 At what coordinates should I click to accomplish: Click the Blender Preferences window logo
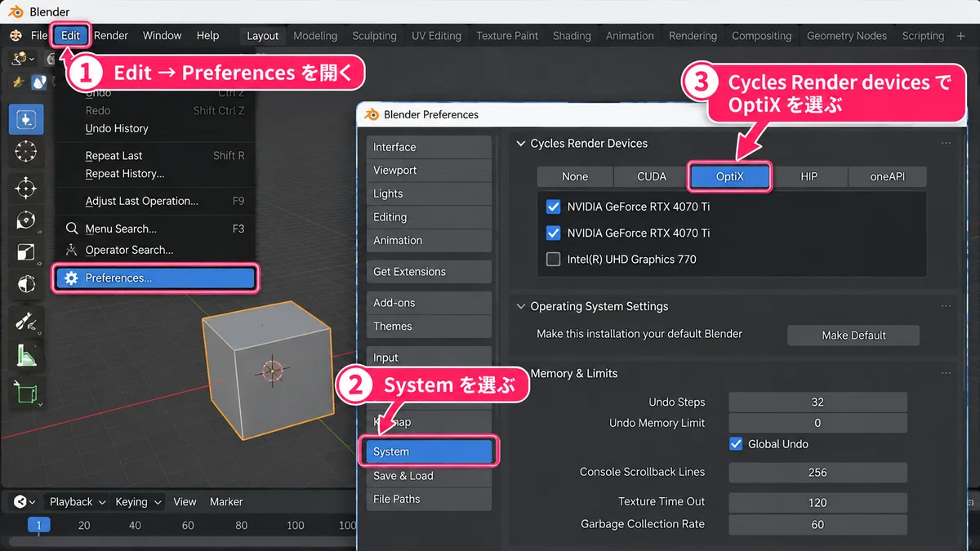click(x=372, y=114)
